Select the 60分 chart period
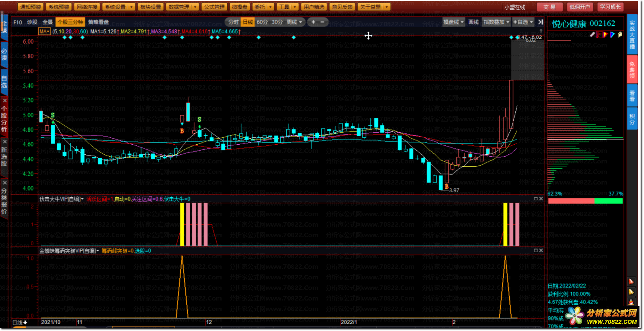This screenshot has width=644, height=331. click(x=262, y=22)
